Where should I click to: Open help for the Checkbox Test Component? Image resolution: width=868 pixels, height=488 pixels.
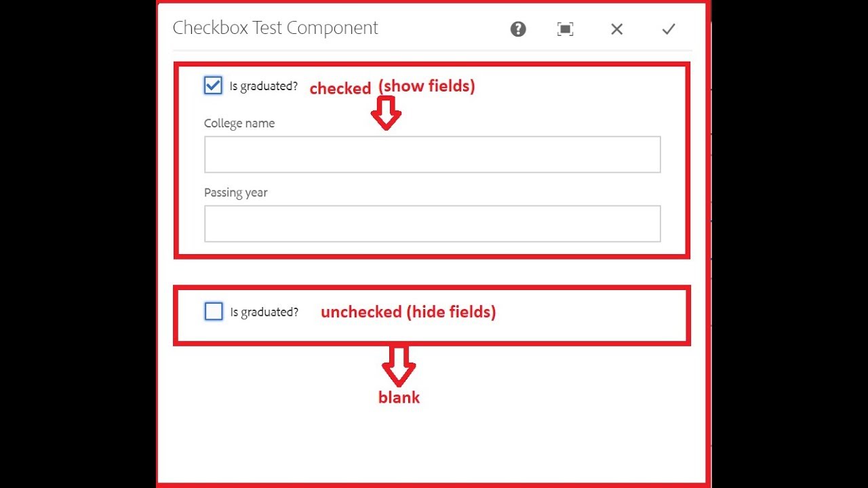(x=518, y=29)
